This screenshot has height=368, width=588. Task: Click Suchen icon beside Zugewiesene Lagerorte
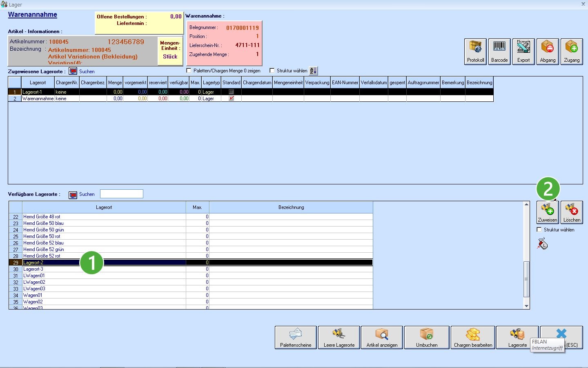pos(73,71)
